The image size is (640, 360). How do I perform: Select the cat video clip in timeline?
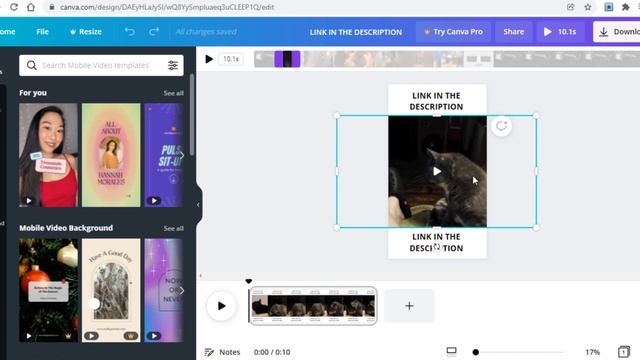(313, 306)
